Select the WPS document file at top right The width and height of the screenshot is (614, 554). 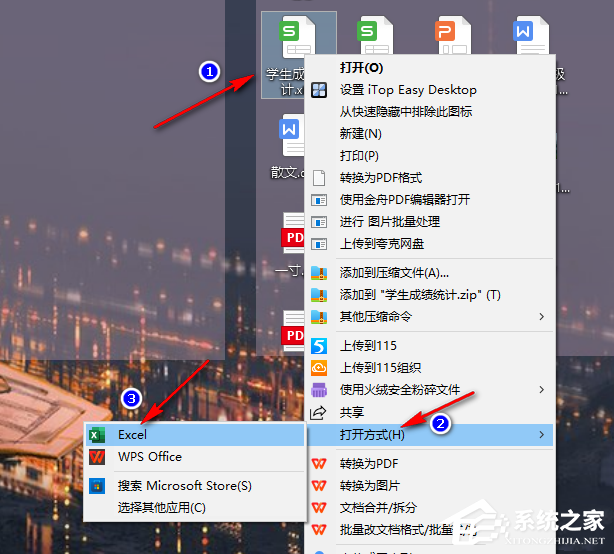coord(531,35)
